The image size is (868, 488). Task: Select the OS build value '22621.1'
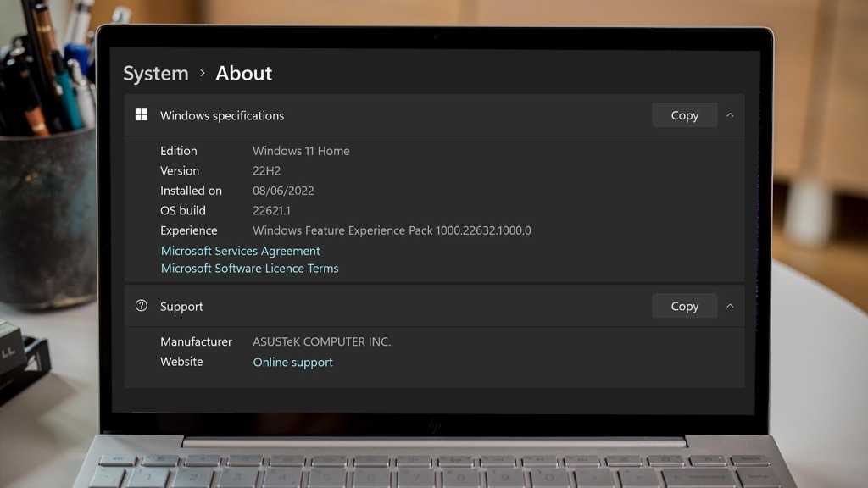(x=271, y=210)
